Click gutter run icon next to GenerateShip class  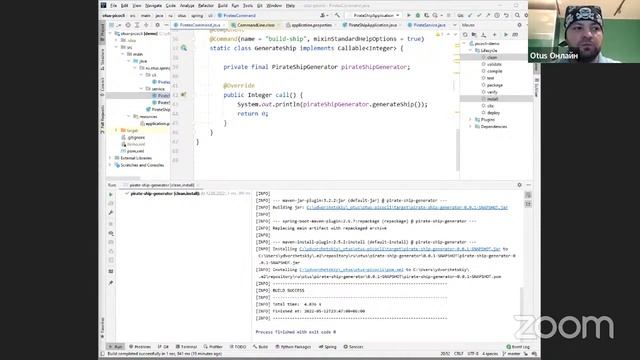(184, 48)
